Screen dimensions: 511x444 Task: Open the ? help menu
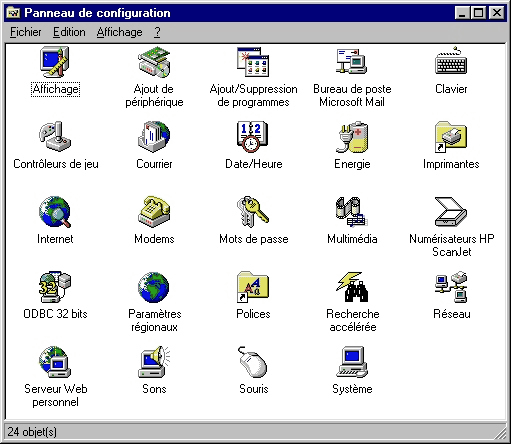click(157, 32)
